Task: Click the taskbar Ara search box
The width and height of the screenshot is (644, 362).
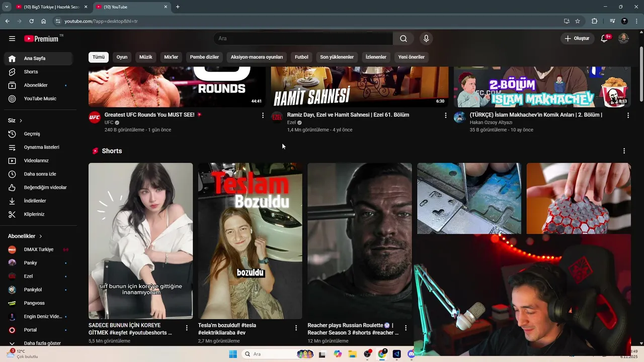Action: pyautogui.click(x=278, y=354)
